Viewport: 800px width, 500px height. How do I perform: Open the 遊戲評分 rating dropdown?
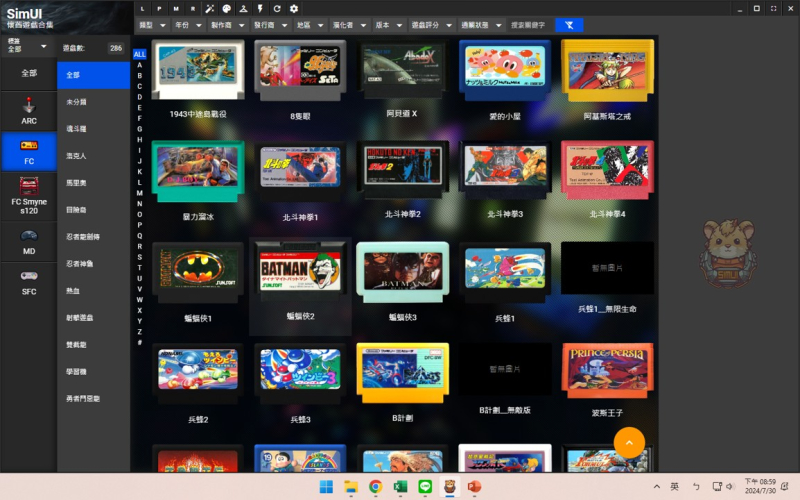tap(432, 25)
